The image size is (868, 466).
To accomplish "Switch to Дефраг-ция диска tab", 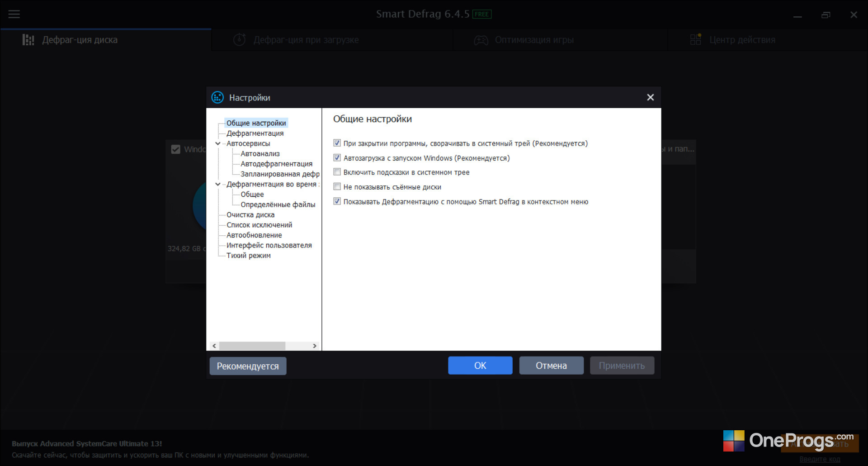I will [106, 40].
